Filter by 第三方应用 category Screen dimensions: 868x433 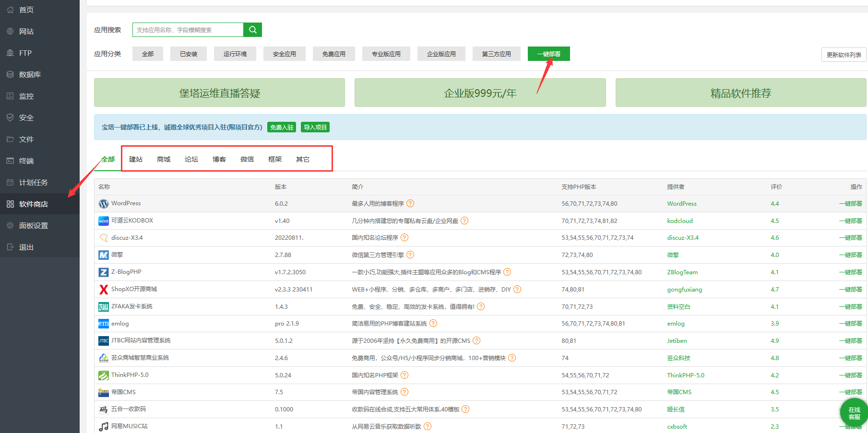pyautogui.click(x=497, y=54)
